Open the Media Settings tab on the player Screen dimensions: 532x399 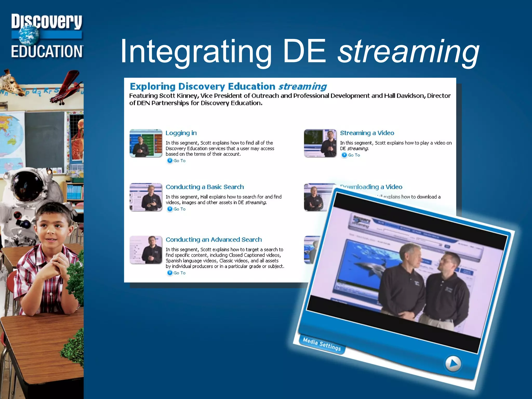tap(322, 344)
